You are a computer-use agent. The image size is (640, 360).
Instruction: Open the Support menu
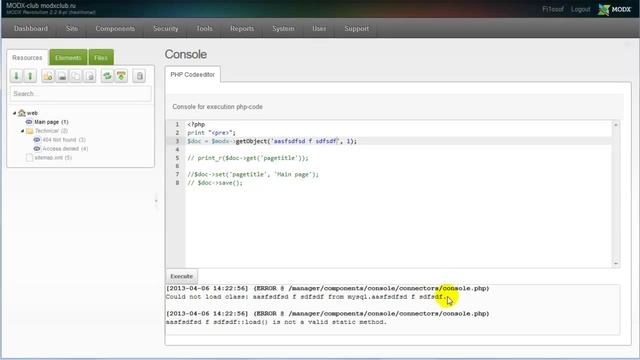tap(357, 29)
